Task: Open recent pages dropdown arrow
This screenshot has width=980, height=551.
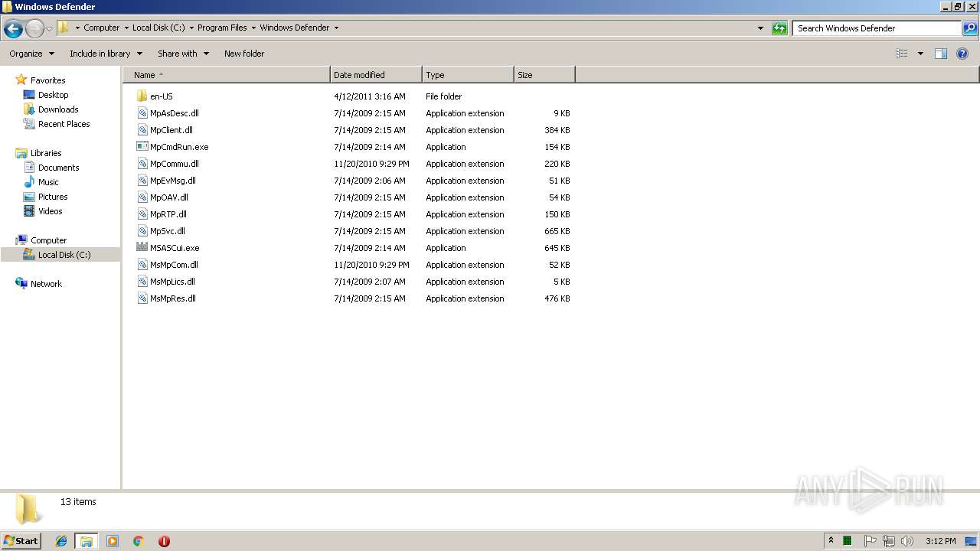Action: tap(49, 29)
